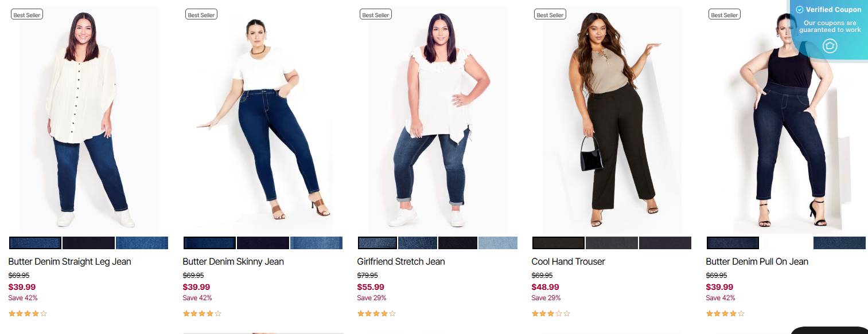Screen dimensions: 868x334
Task: Select the black swatch under Butter Denim Skinny Jean
Action: click(263, 243)
